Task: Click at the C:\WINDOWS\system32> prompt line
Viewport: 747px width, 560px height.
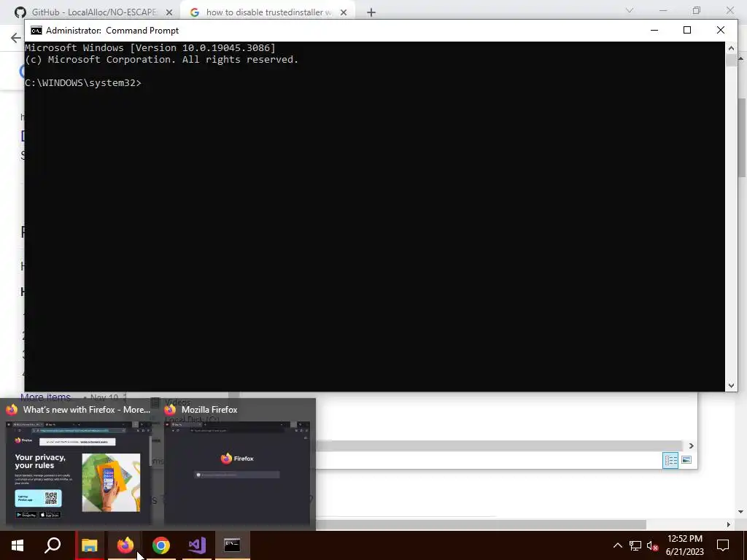Action: click(x=83, y=83)
